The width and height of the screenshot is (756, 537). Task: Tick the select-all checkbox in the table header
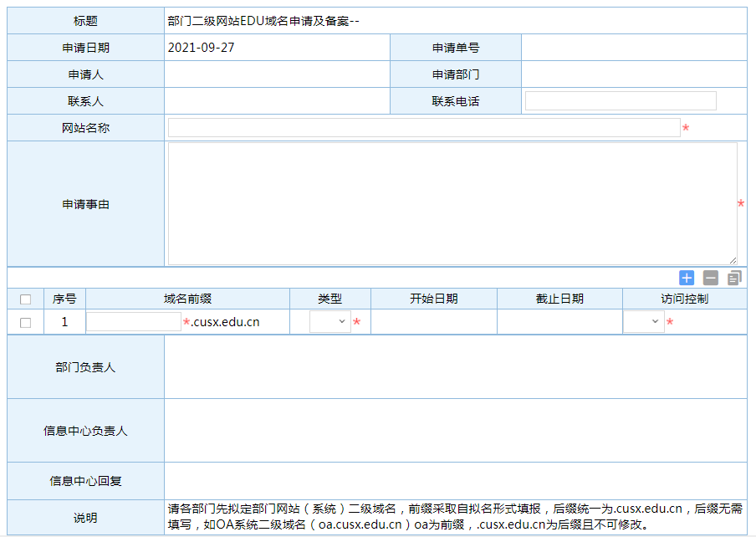pos(25,299)
